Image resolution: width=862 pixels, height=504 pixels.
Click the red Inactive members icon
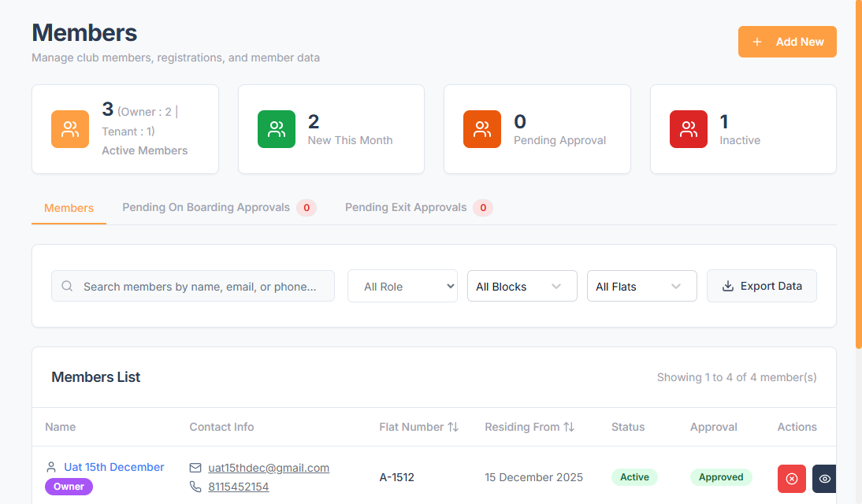click(x=689, y=129)
